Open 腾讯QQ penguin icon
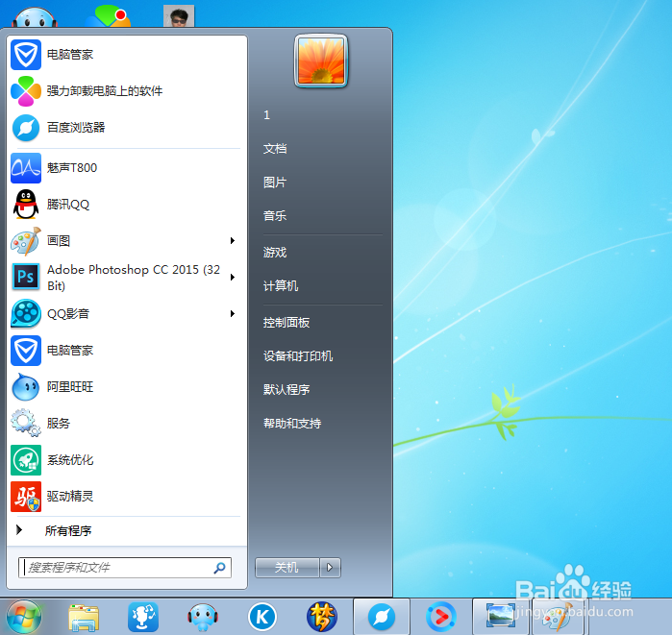Screen dimensions: 672x635 pos(26,205)
